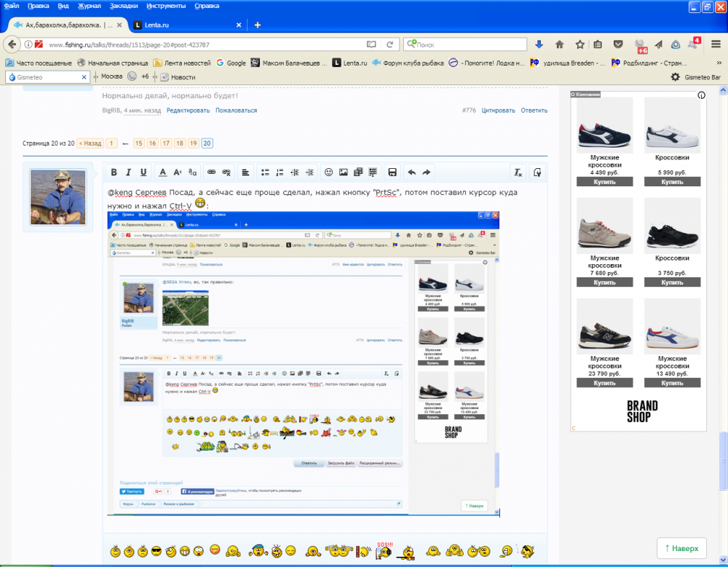The height and width of the screenshot is (567, 728).
Task: Insert a link with the chain icon
Action: (212, 173)
